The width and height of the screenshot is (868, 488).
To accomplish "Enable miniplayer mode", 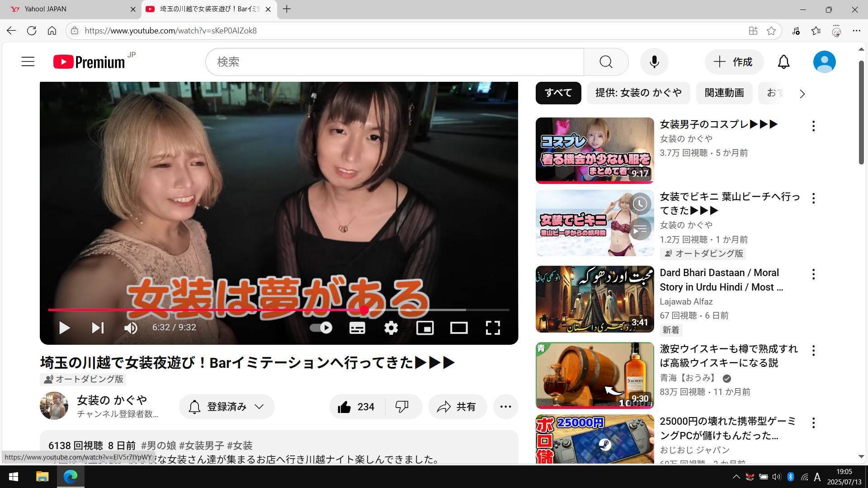I will tap(425, 328).
